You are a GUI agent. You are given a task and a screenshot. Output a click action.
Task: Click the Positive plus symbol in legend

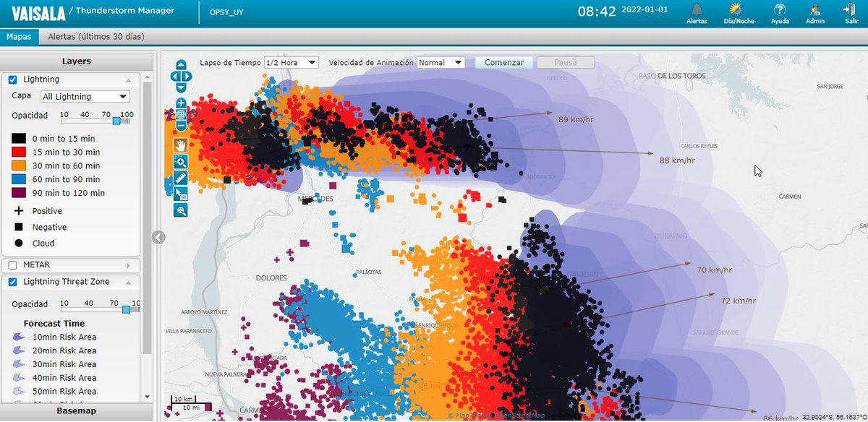click(x=19, y=211)
